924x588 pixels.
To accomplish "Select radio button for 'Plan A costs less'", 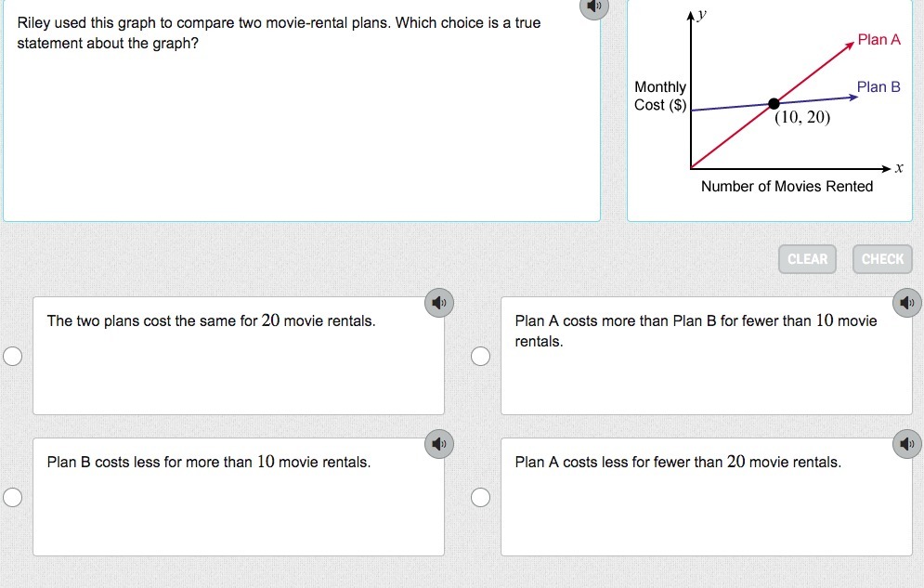I will coord(480,498).
